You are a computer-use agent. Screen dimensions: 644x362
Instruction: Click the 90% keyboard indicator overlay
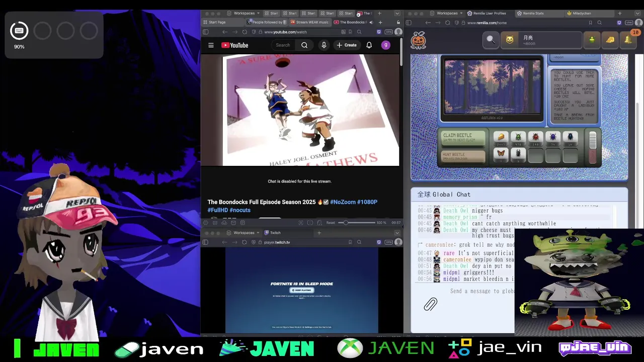pyautogui.click(x=19, y=31)
